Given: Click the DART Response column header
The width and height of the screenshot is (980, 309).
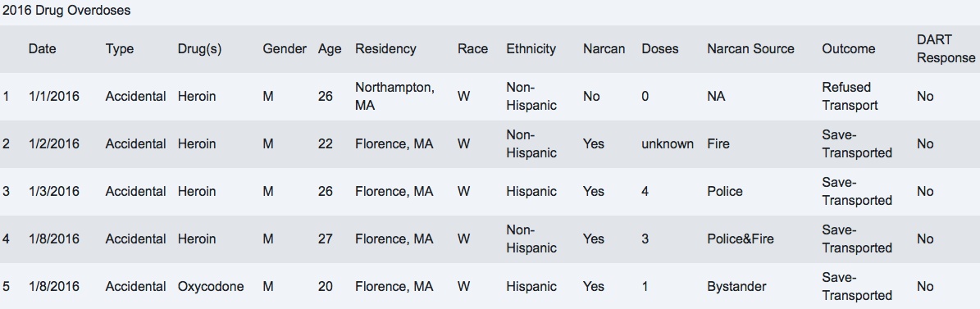Looking at the screenshot, I should [x=946, y=48].
